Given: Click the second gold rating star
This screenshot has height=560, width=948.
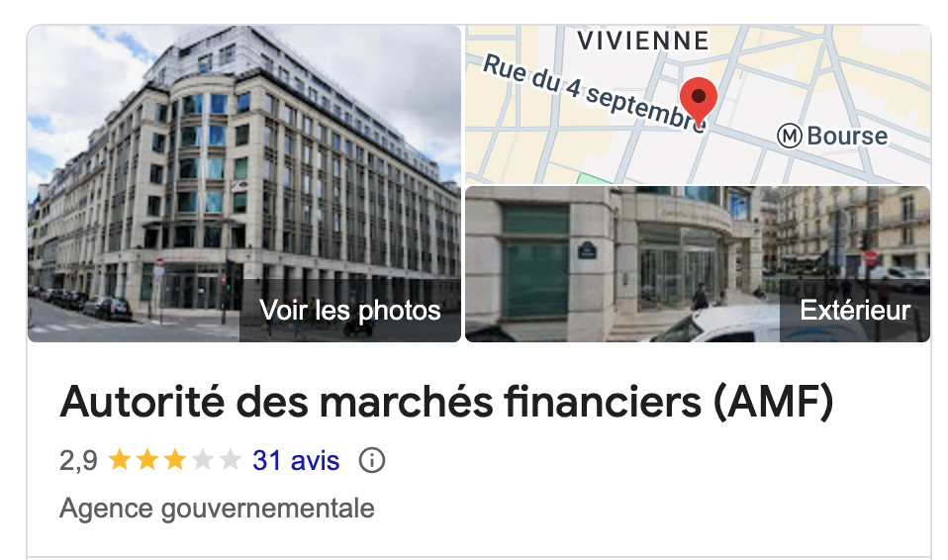Looking at the screenshot, I should pos(146,460).
